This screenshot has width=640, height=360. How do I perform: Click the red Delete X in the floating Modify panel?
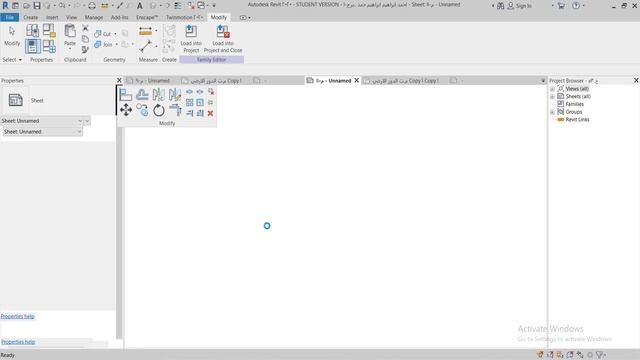pyautogui.click(x=210, y=113)
